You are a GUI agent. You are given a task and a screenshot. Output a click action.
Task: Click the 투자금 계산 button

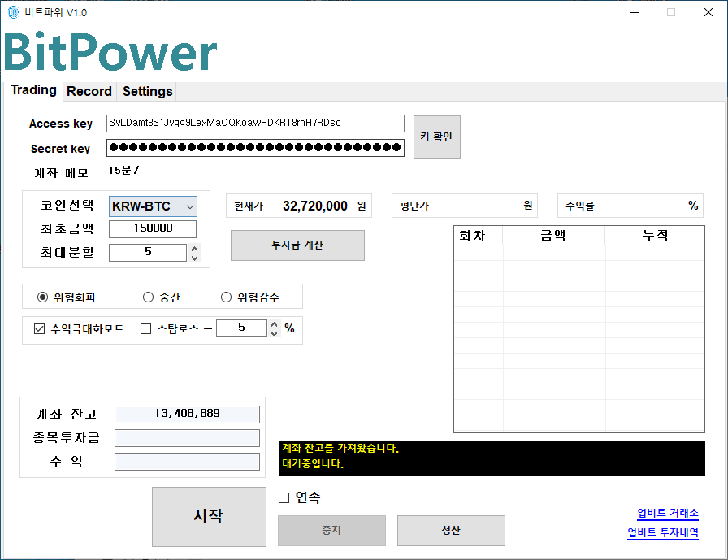[297, 245]
